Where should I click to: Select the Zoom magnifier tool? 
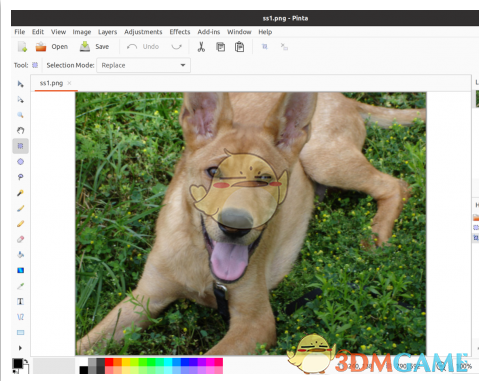[x=20, y=115]
